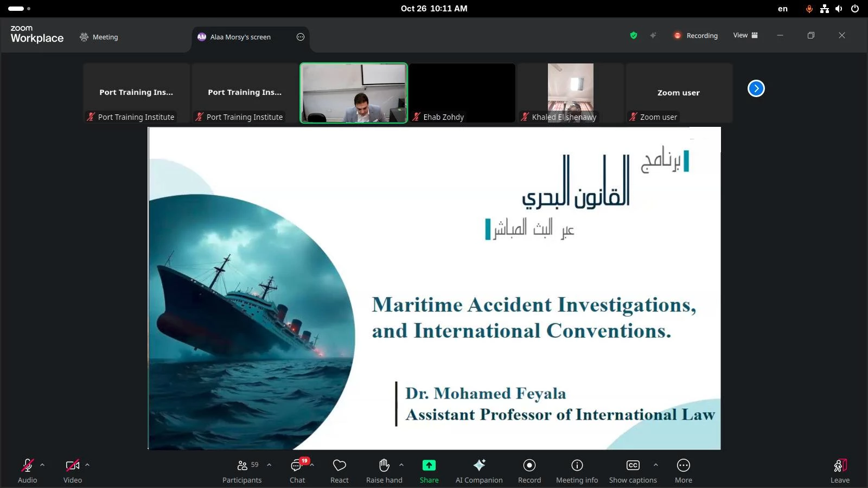The height and width of the screenshot is (488, 868).
Task: Open AI Companion
Action: point(479,471)
